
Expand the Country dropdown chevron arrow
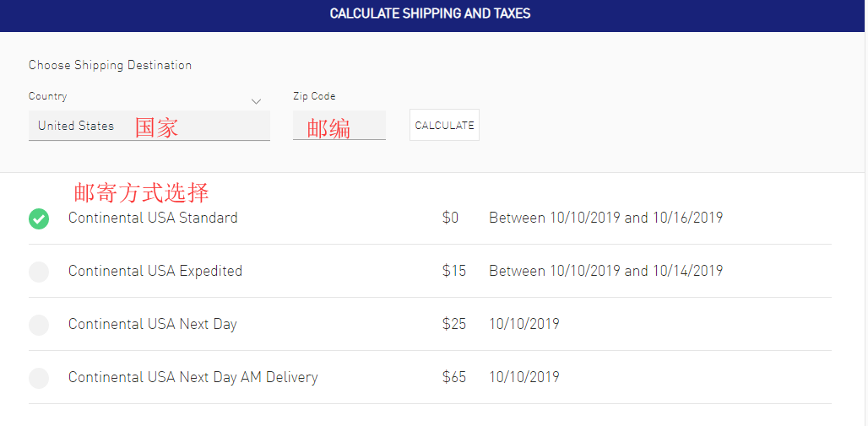click(257, 102)
